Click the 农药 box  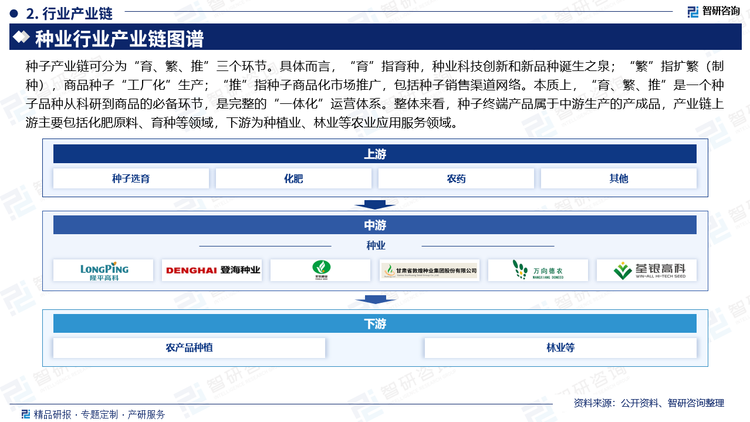456,178
